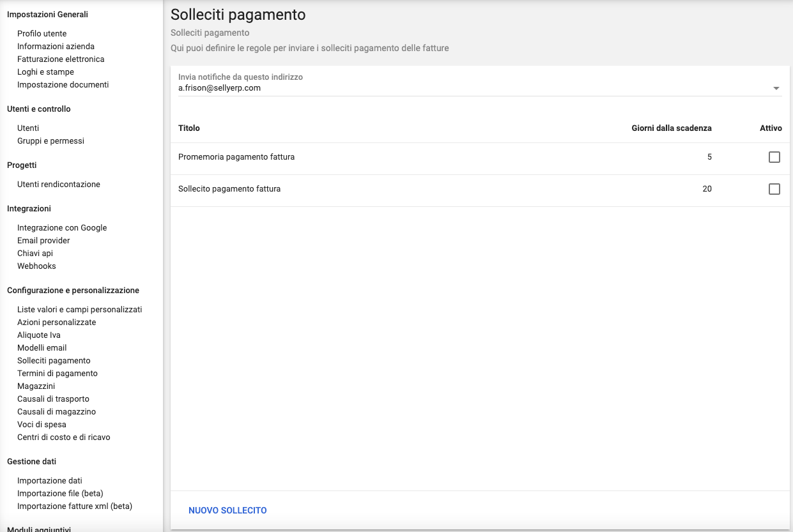This screenshot has width=793, height=532.
Task: Select Solleciti pagamento in sidebar
Action: click(x=54, y=360)
